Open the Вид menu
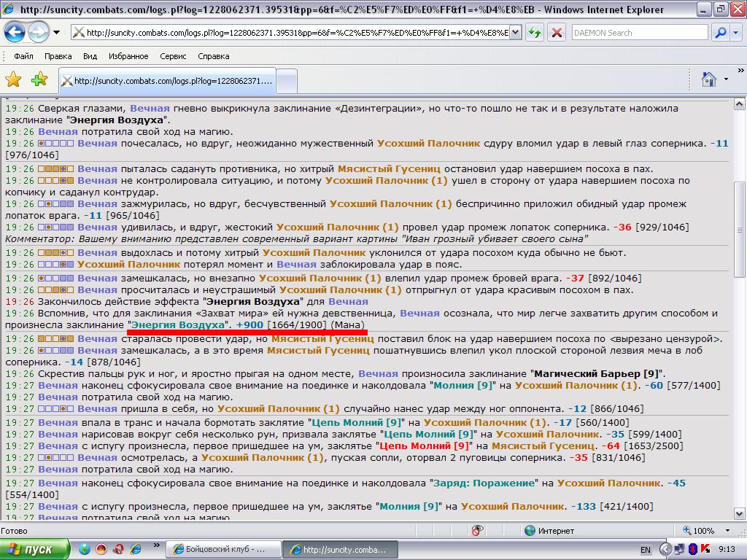 coord(90,56)
